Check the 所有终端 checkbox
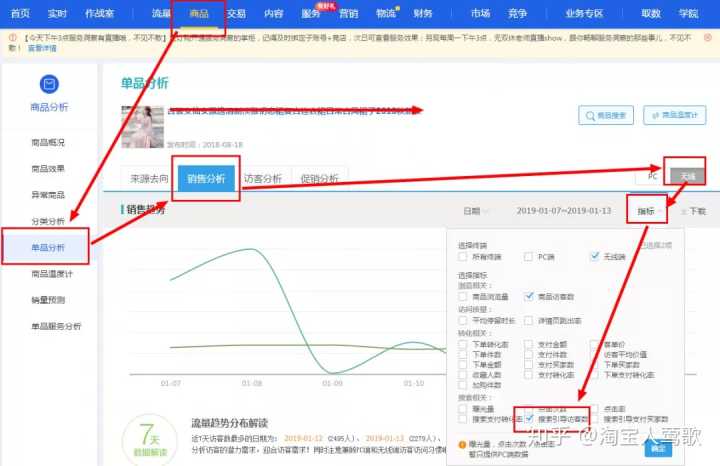 [463, 257]
